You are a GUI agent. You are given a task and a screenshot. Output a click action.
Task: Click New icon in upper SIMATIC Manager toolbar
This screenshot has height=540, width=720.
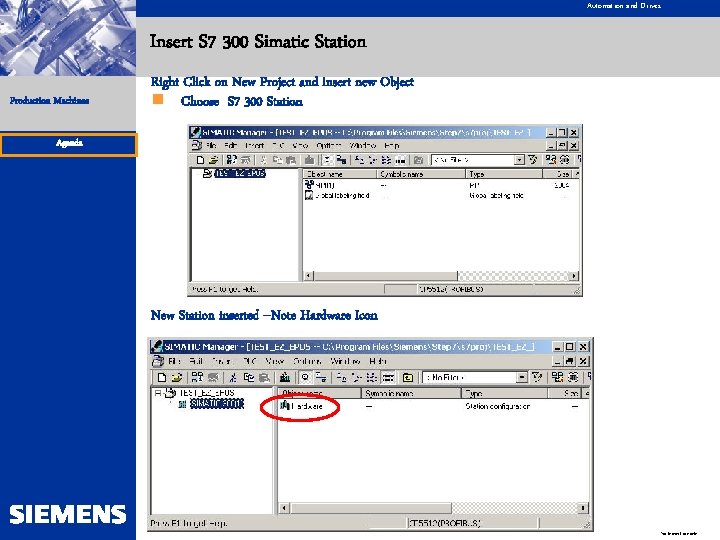click(200, 160)
